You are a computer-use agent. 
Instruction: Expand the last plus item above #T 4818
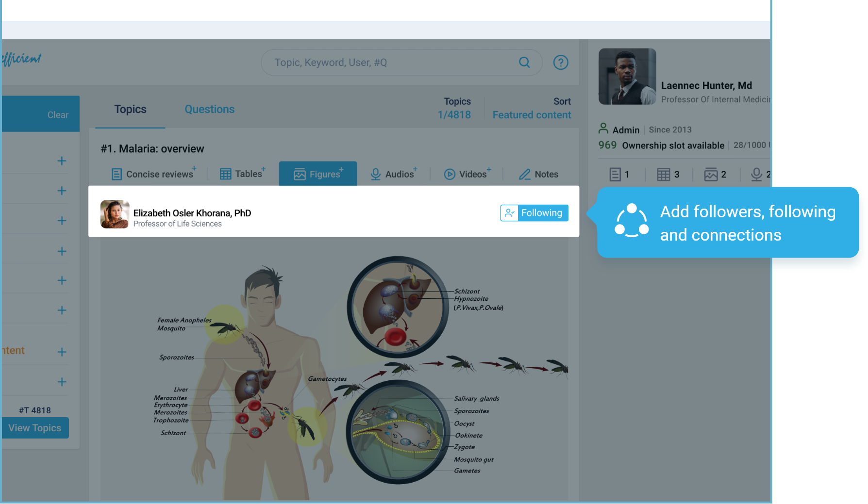coord(62,382)
